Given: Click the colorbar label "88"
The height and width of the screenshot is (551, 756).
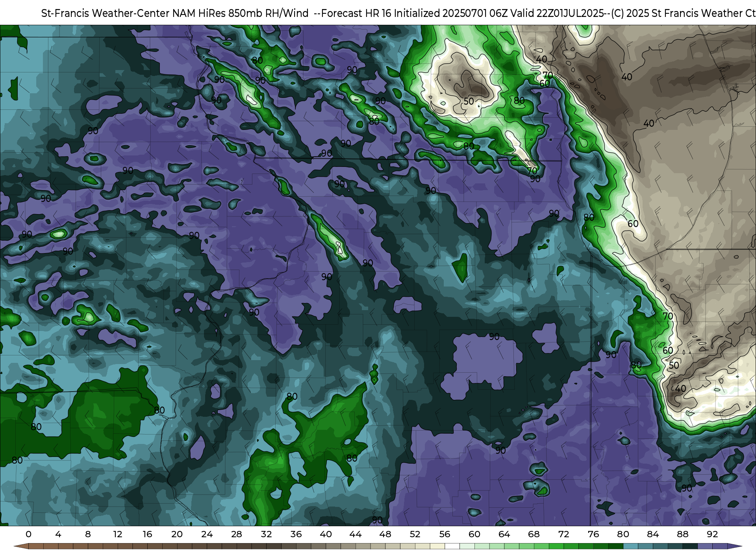Looking at the screenshot, I should coord(683,534).
